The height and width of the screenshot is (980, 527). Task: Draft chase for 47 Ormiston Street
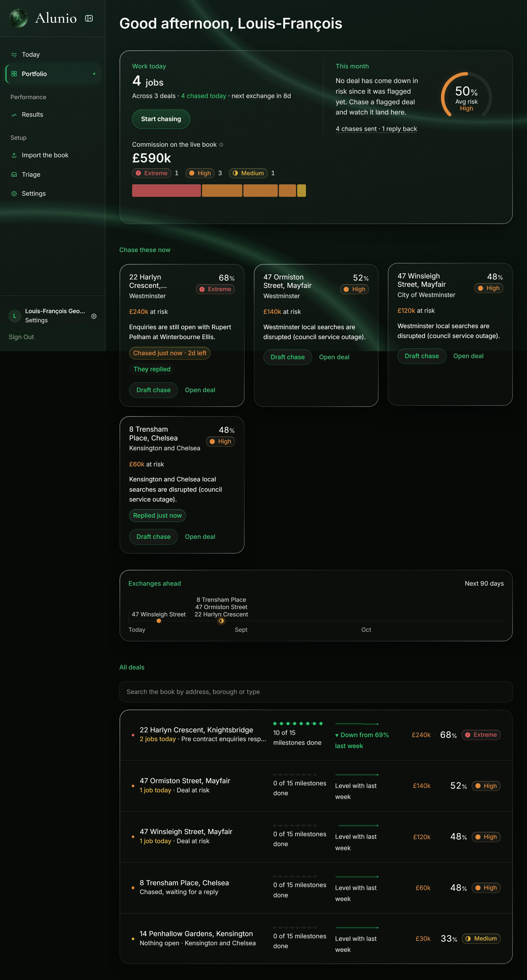[x=288, y=357]
